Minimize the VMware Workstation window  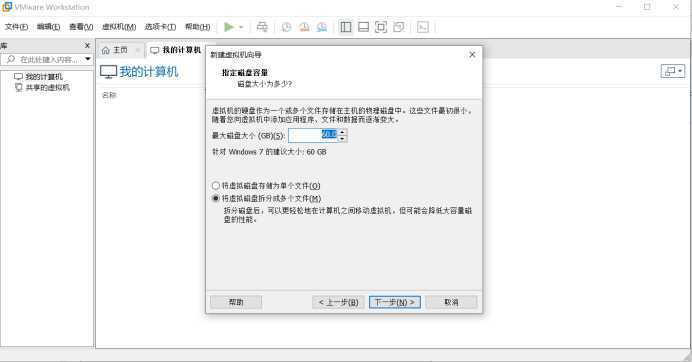(619, 7)
